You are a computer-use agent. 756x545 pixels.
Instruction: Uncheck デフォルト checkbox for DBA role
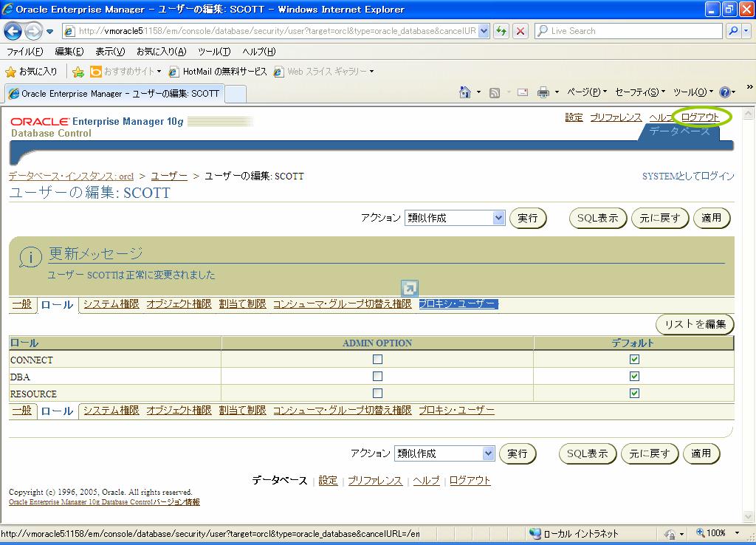pyautogui.click(x=634, y=376)
